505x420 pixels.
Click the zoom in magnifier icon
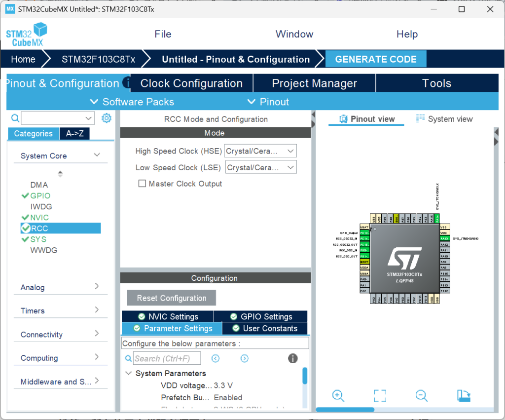point(338,395)
